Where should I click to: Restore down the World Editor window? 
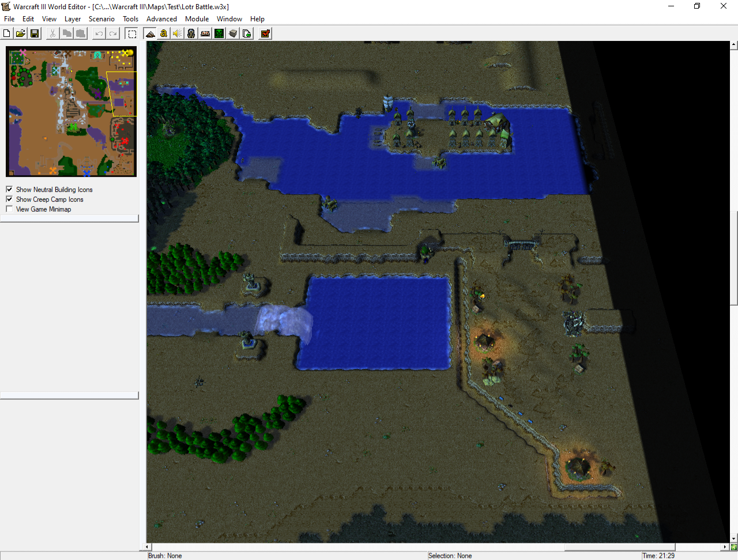[697, 6]
